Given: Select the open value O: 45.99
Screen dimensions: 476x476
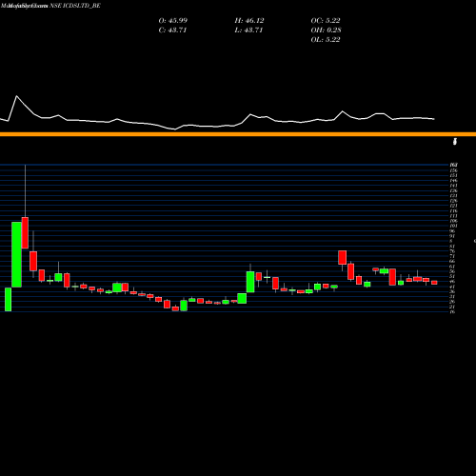Looking at the screenshot, I should point(173,21).
